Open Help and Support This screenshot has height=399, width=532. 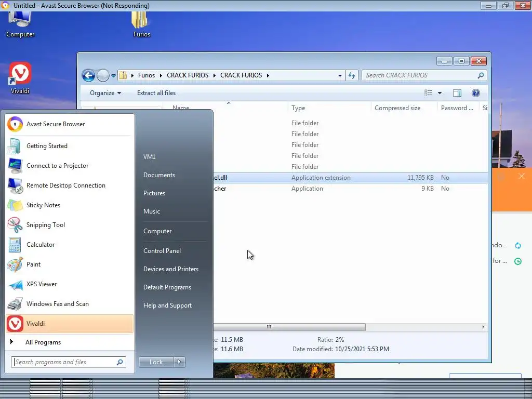167,305
